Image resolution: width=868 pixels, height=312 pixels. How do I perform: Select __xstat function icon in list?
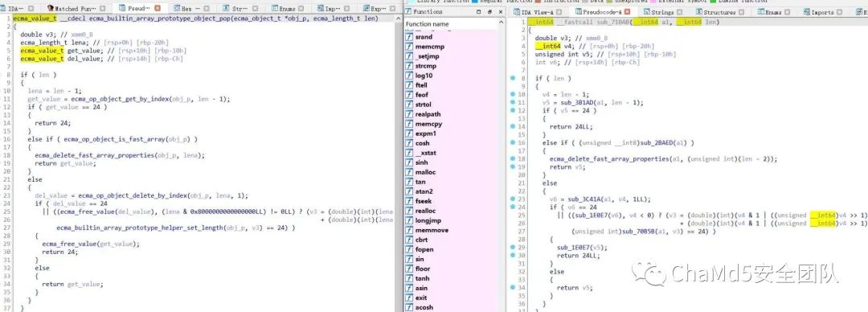[410, 153]
